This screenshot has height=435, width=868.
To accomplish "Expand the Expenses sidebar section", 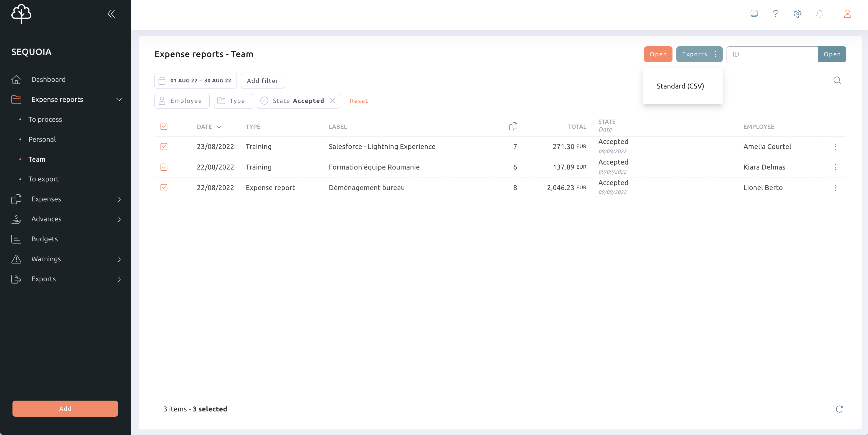I will [119, 199].
